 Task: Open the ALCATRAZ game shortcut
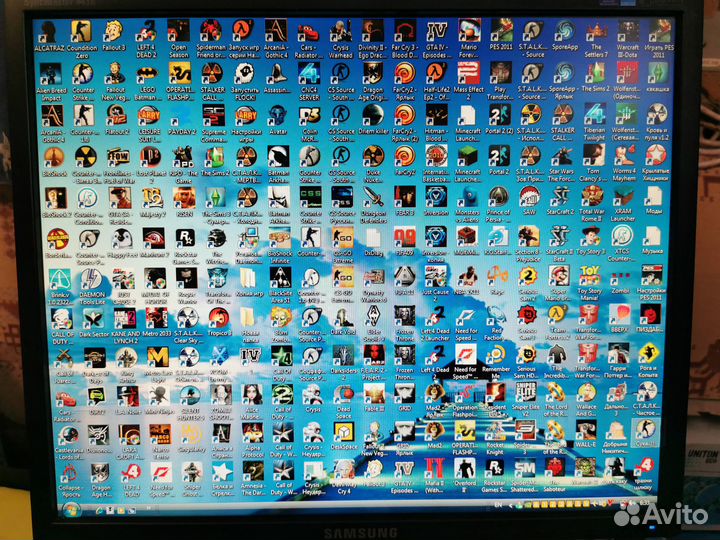click(51, 32)
